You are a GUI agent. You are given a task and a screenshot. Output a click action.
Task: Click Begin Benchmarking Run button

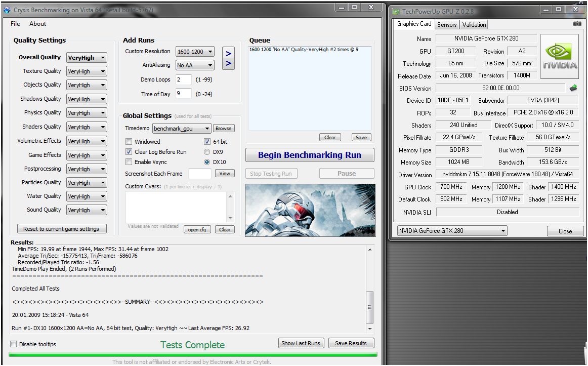(310, 155)
